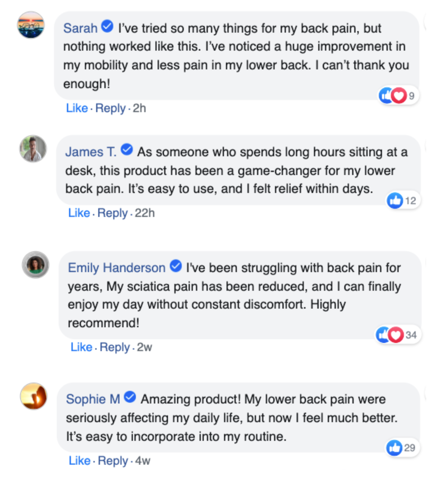Like Sophie M's comment
The image size is (448, 491).
80,461
